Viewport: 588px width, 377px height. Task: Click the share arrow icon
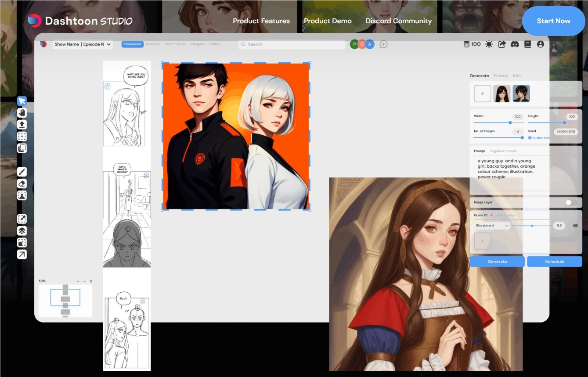(x=502, y=44)
